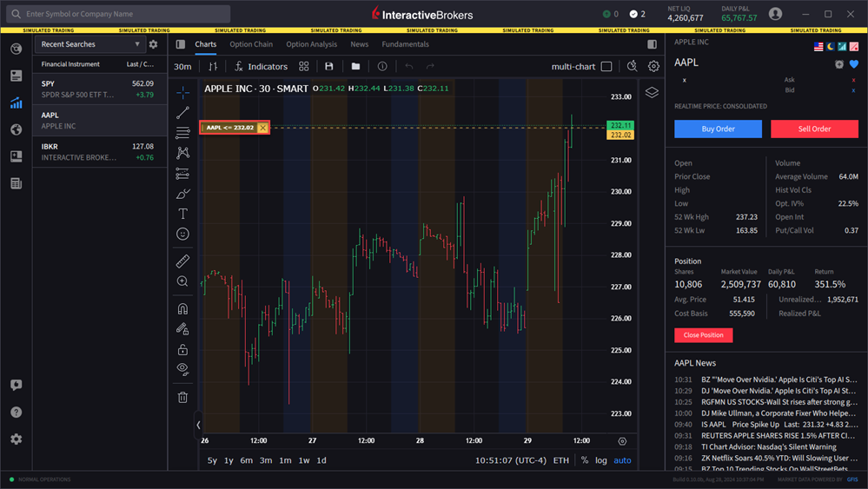Open the chart settings gear
This screenshot has width=868, height=489.
pyautogui.click(x=653, y=66)
